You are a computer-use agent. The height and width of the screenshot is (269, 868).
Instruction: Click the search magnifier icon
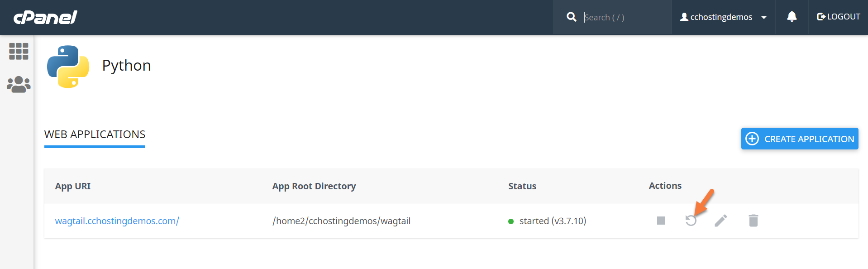point(572,17)
